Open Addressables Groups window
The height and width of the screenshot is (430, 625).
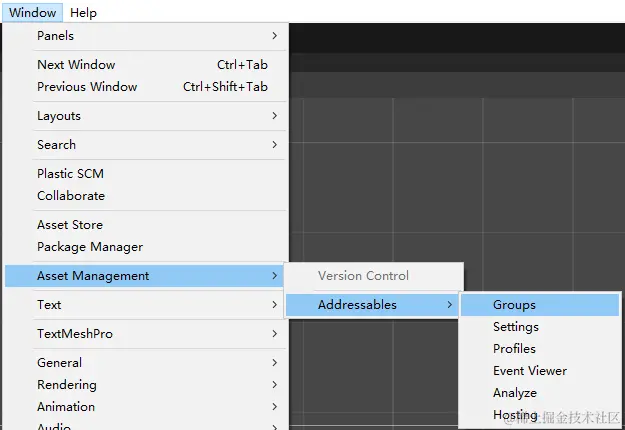pos(514,305)
